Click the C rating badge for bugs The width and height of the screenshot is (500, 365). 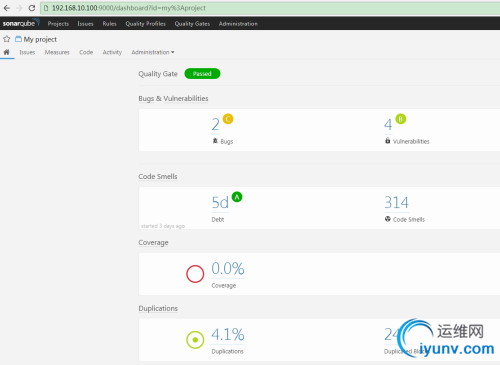click(228, 119)
